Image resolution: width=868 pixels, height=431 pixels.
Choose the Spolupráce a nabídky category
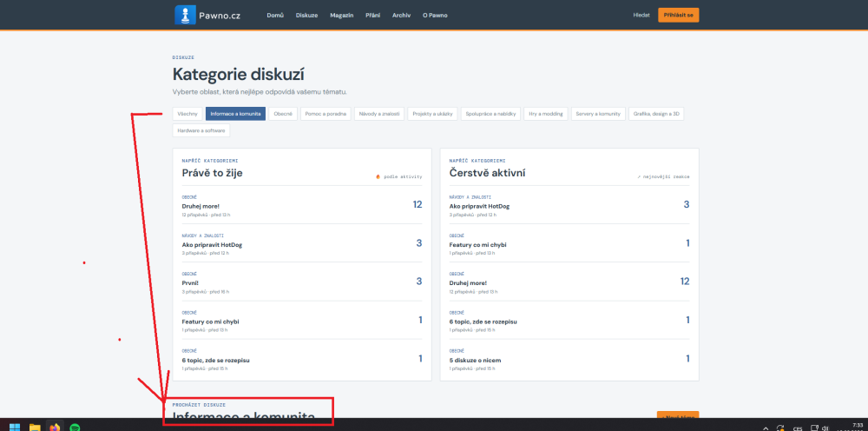(x=490, y=114)
